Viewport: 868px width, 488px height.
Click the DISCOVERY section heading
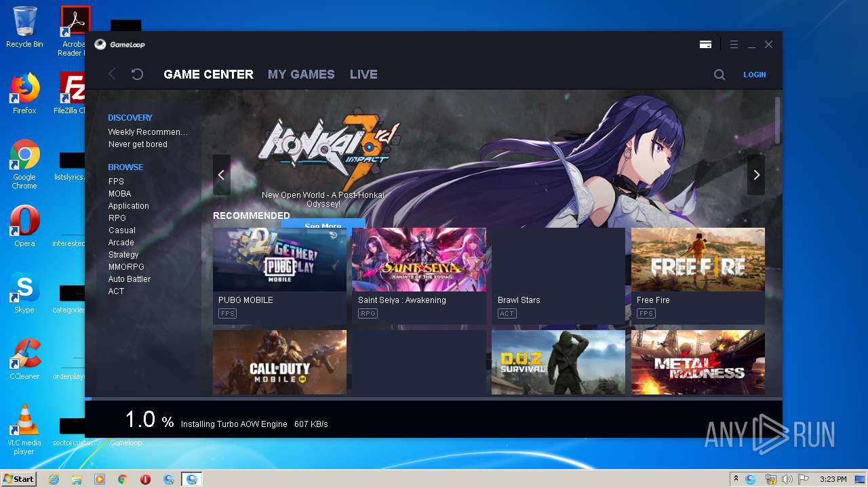(130, 118)
